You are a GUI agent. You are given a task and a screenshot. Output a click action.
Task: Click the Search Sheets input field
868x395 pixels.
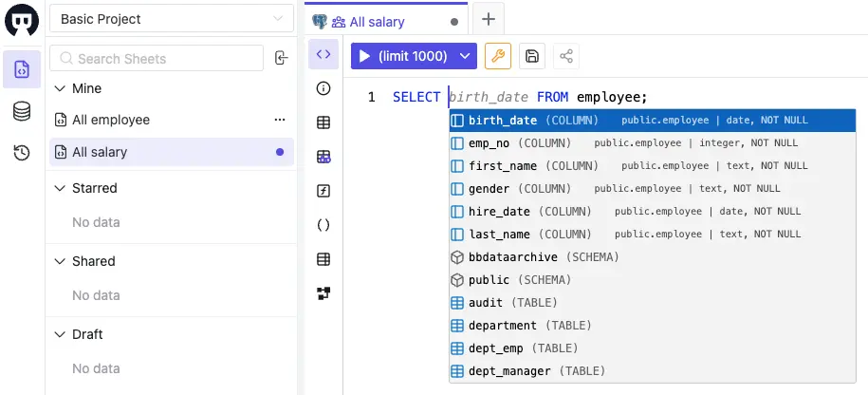[157, 59]
